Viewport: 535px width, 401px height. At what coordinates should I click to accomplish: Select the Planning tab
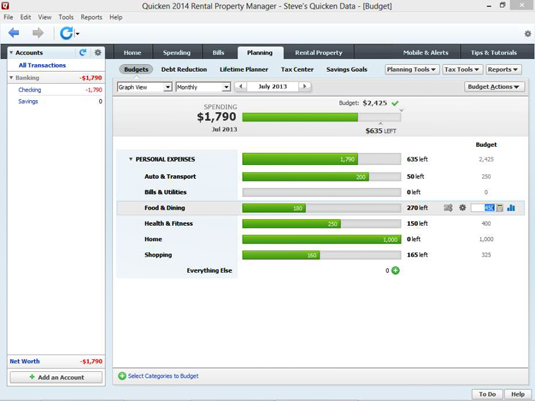point(260,53)
